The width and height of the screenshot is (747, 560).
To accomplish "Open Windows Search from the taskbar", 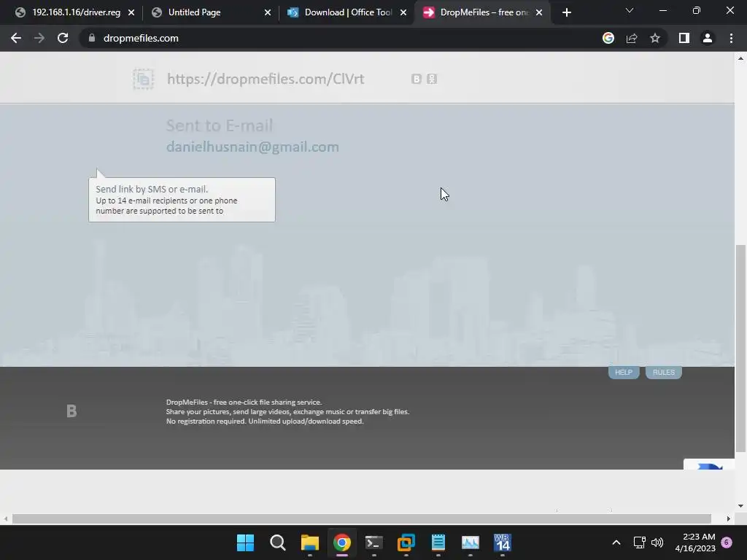I will coord(277,542).
